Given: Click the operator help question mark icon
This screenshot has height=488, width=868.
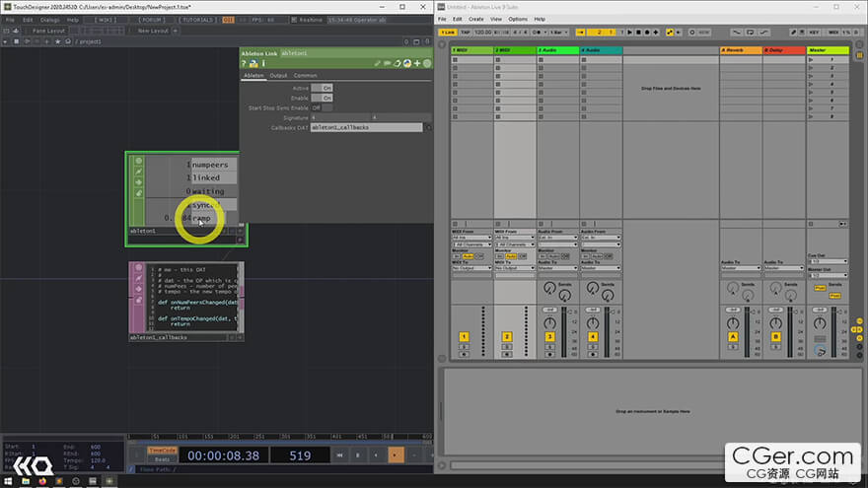Looking at the screenshot, I should 244,64.
